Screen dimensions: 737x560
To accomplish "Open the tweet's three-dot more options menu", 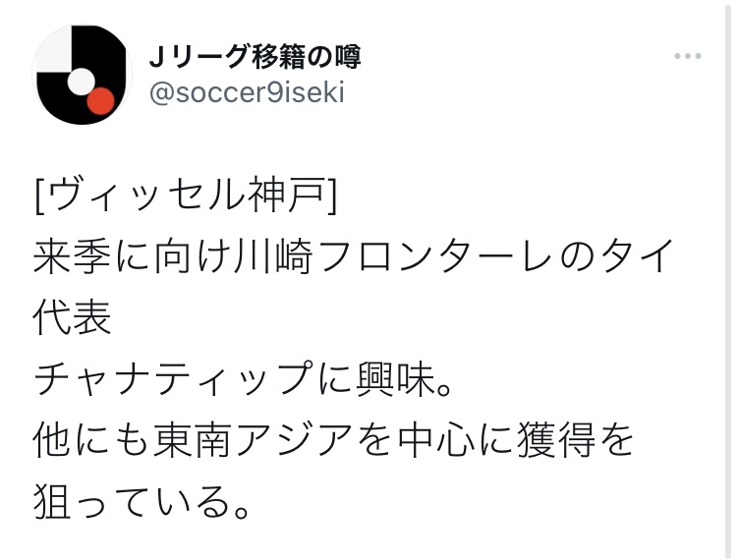I will coord(688,57).
